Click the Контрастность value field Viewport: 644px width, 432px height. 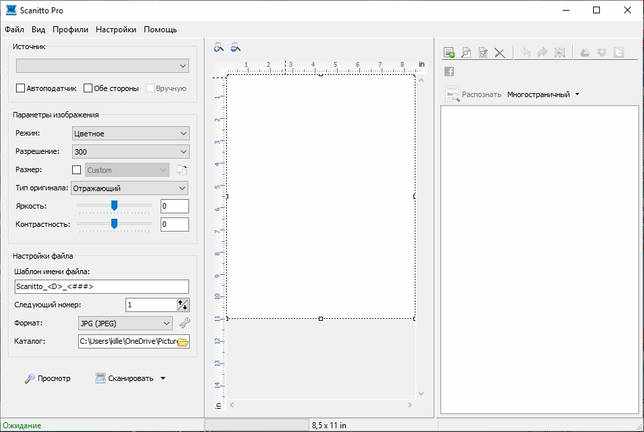point(175,224)
